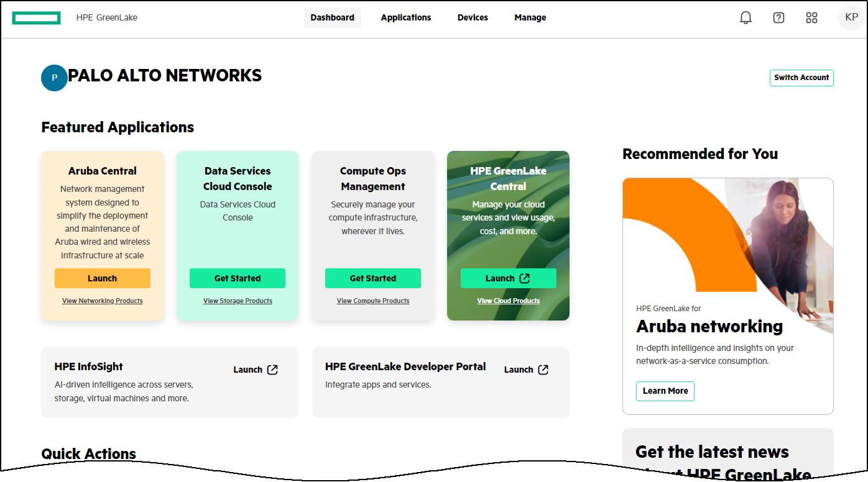Click the Quick Actions heading

click(89, 454)
